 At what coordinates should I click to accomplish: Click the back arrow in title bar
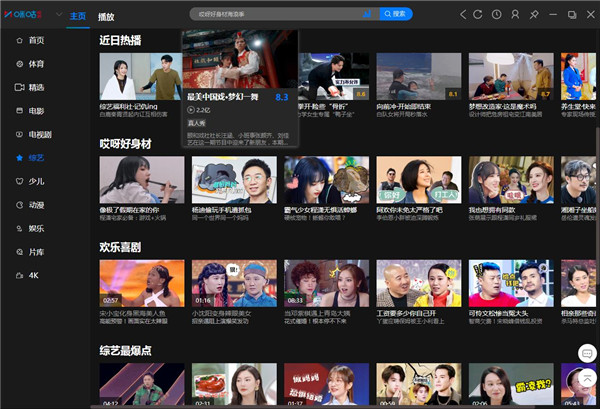[x=463, y=15]
